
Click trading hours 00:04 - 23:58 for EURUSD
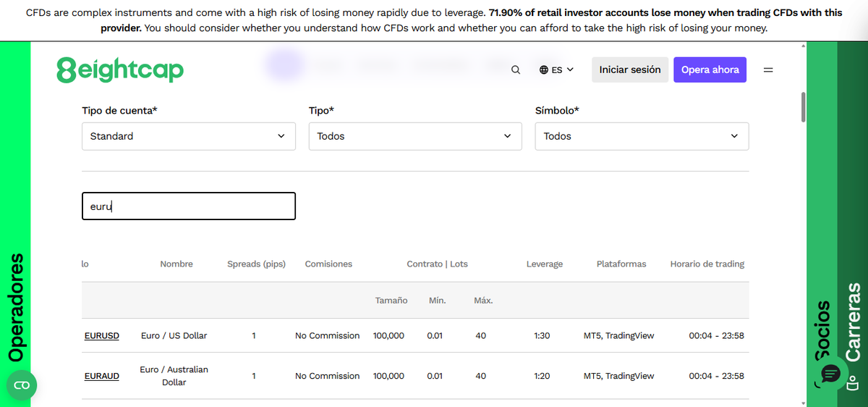tap(716, 336)
